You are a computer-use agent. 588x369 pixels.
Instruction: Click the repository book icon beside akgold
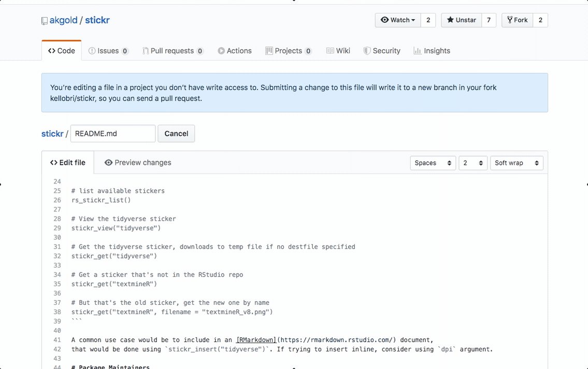point(44,21)
